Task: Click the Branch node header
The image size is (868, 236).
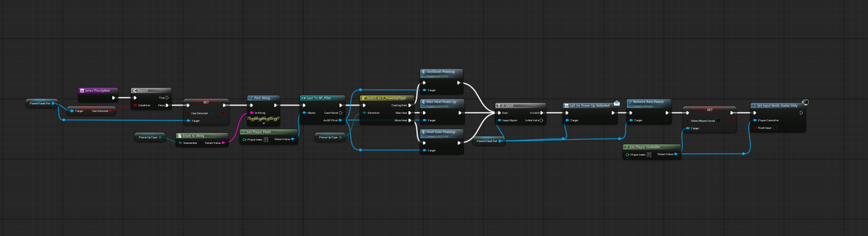Action: [x=151, y=91]
